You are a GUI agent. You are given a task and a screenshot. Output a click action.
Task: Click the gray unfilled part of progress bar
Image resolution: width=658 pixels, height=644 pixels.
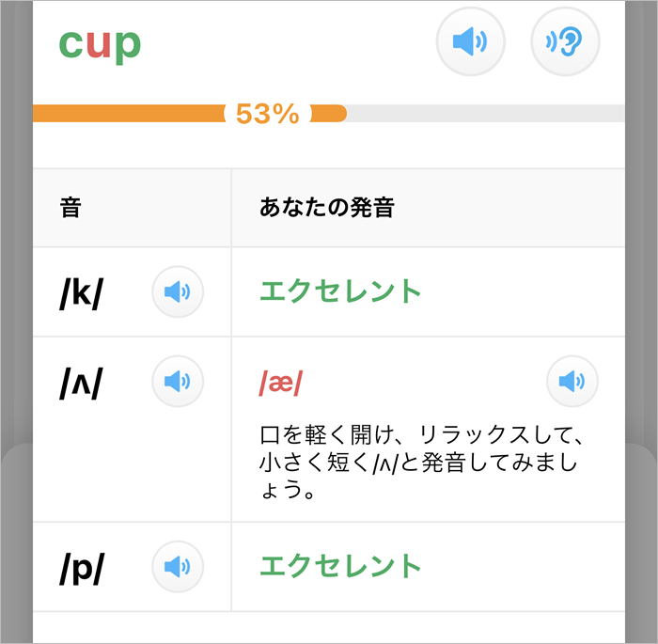[489, 114]
